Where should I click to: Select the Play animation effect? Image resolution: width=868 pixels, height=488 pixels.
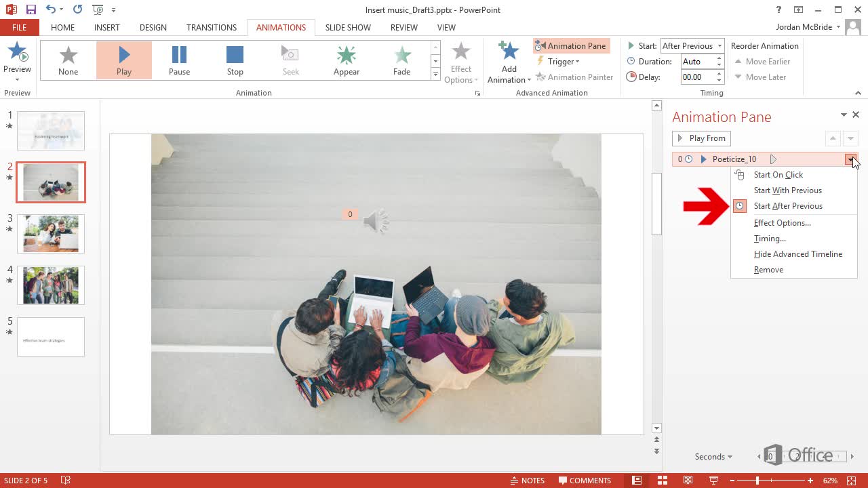point(124,60)
